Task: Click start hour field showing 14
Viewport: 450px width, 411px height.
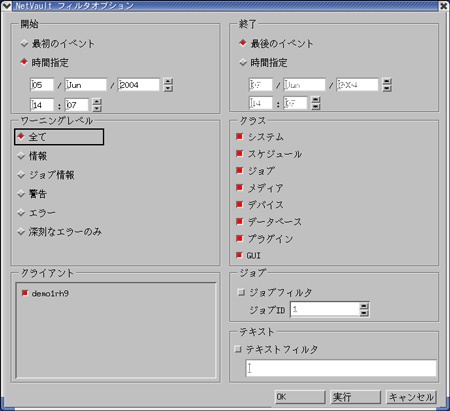Action: pyautogui.click(x=42, y=105)
